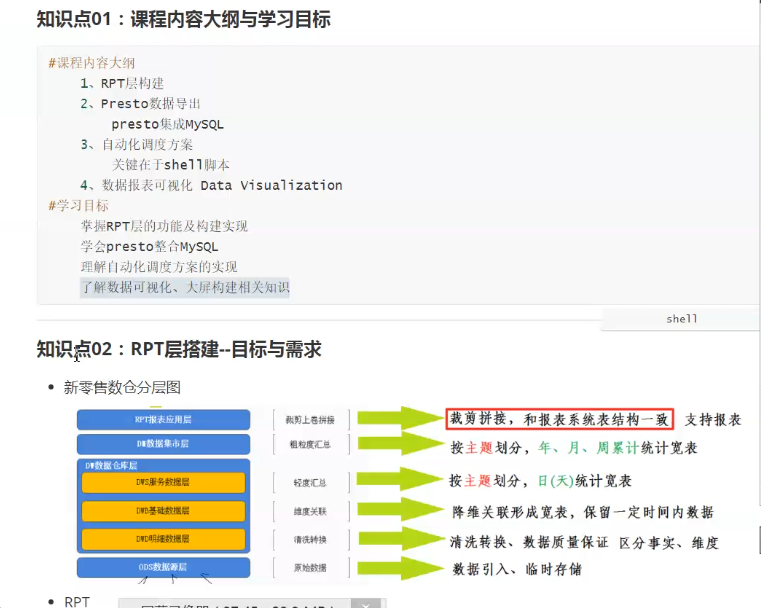
Task: Click heading '知识点02：RPT层搭建--目标与需求'
Action: [179, 349]
